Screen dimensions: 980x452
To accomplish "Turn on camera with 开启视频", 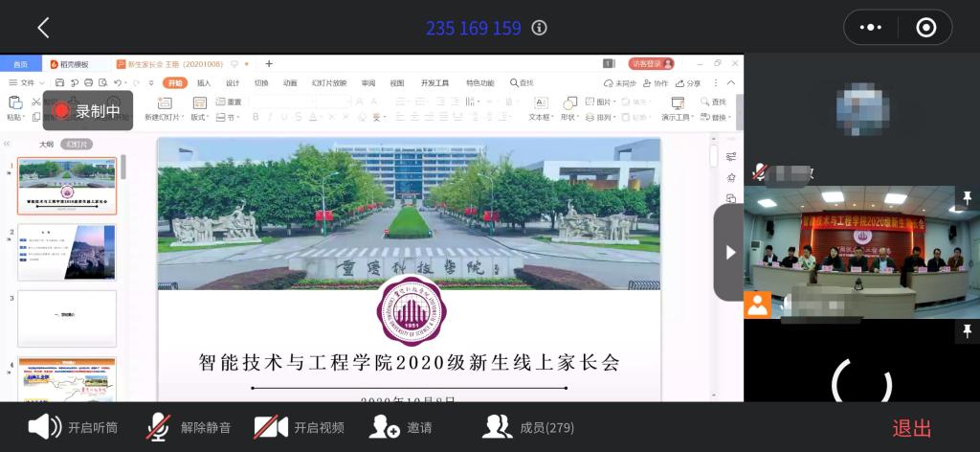I will point(299,428).
